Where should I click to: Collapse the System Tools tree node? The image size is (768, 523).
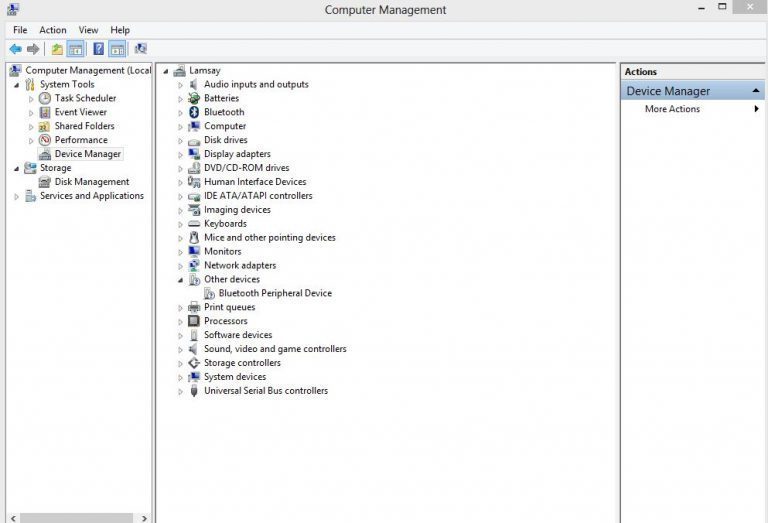pyautogui.click(x=16, y=85)
